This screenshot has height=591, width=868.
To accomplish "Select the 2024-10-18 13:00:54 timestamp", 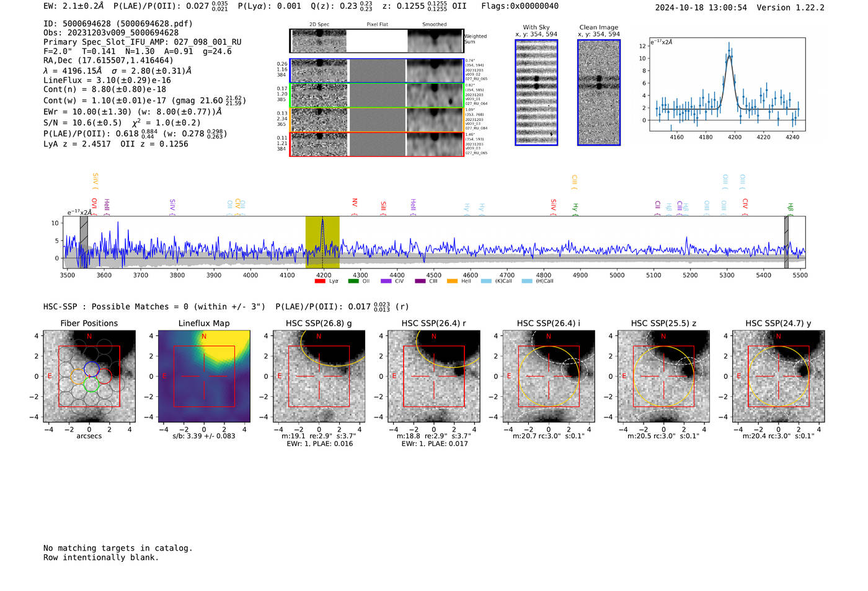I will pos(701,7).
